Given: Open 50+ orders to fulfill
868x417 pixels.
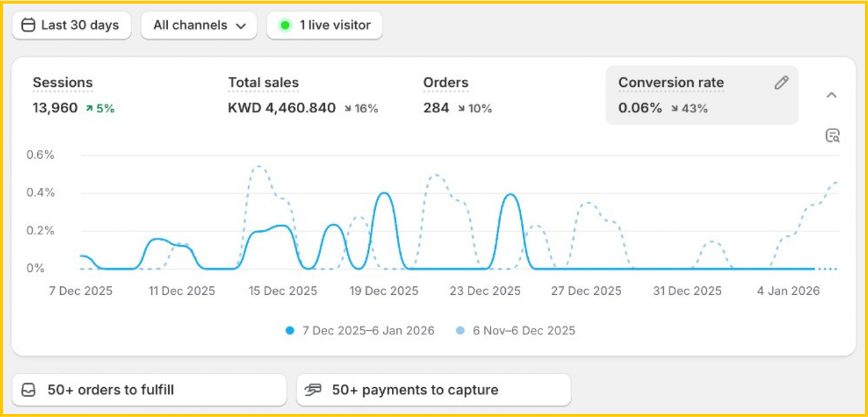Looking at the screenshot, I should point(149,390).
